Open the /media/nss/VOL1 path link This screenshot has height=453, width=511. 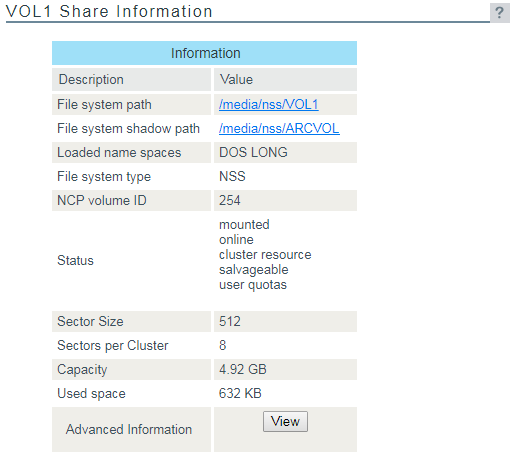pyautogui.click(x=269, y=104)
